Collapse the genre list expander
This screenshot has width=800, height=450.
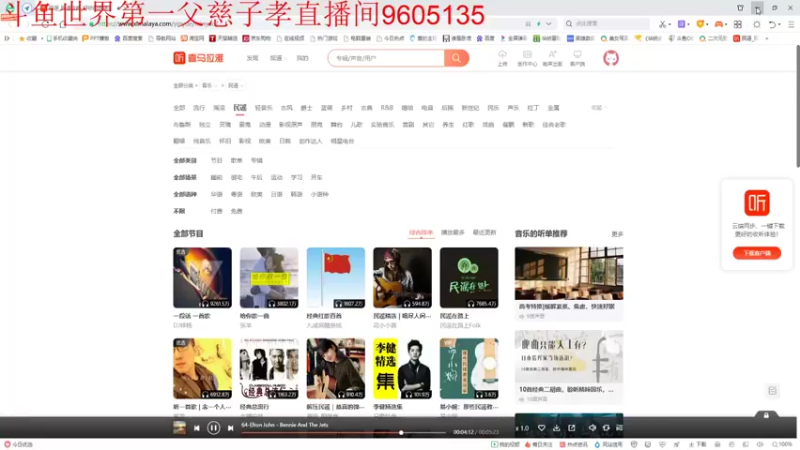coord(598,108)
